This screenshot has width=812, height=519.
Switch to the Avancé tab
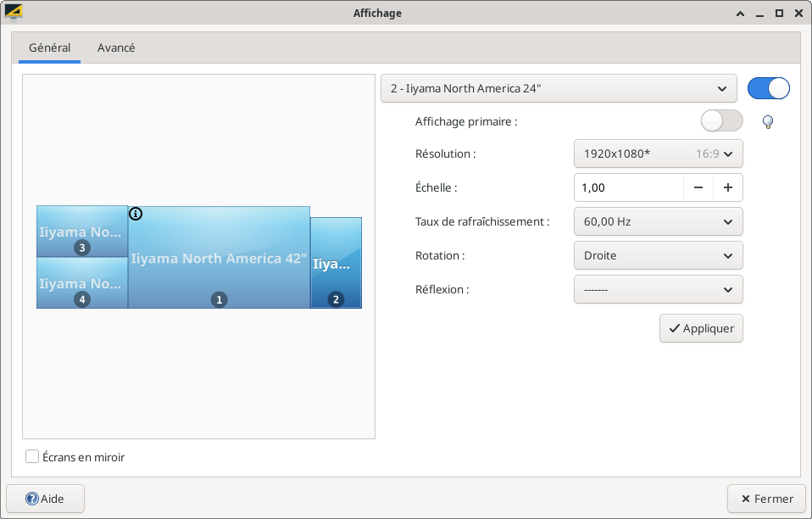[116, 47]
